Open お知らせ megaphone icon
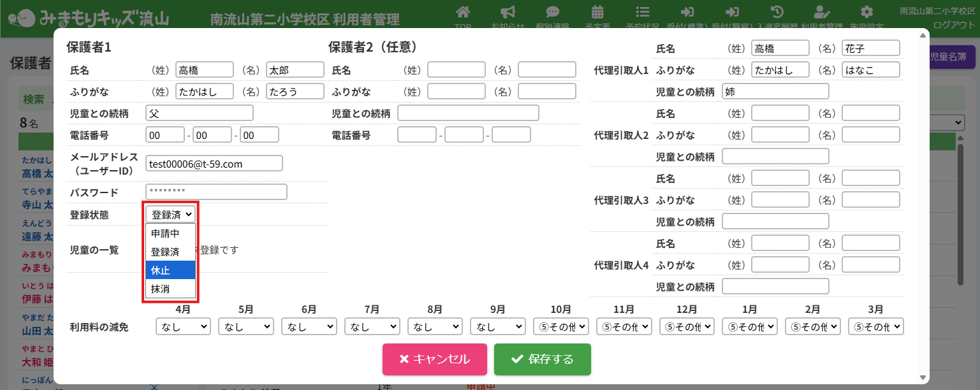 pyautogui.click(x=508, y=13)
